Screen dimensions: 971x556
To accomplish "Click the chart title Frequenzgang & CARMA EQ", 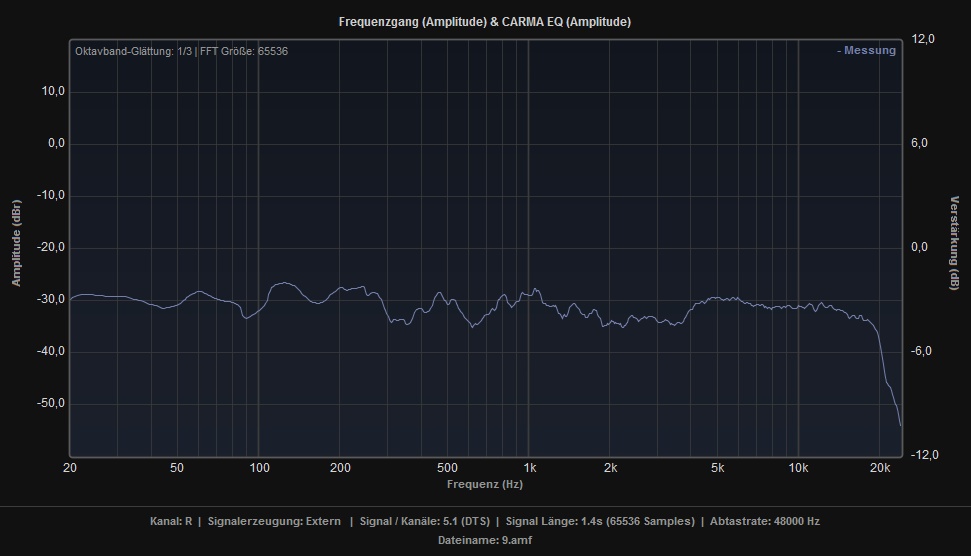I will point(485,21).
